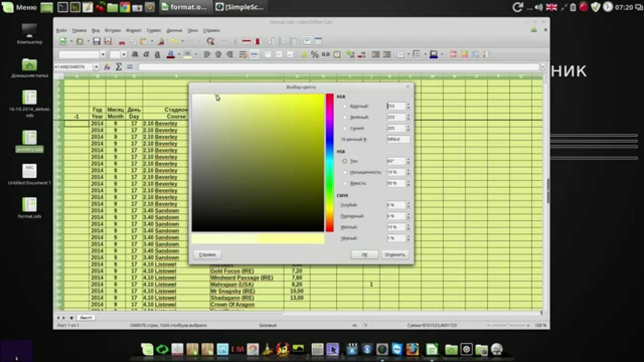Click the formula input line

[338, 67]
